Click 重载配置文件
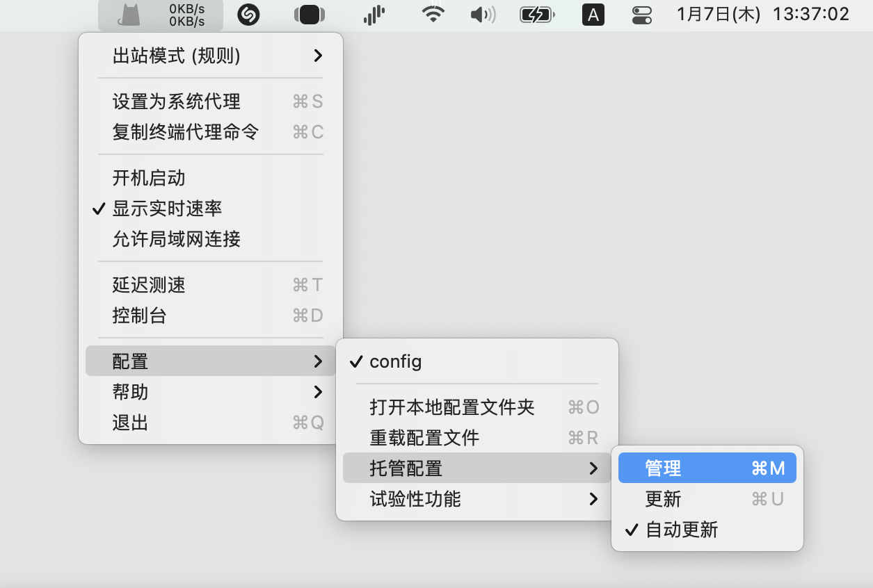The height and width of the screenshot is (588, 873). (477, 438)
